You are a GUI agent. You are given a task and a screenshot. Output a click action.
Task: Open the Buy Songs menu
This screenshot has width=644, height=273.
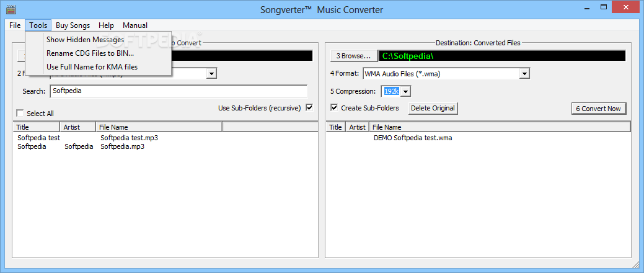point(73,25)
